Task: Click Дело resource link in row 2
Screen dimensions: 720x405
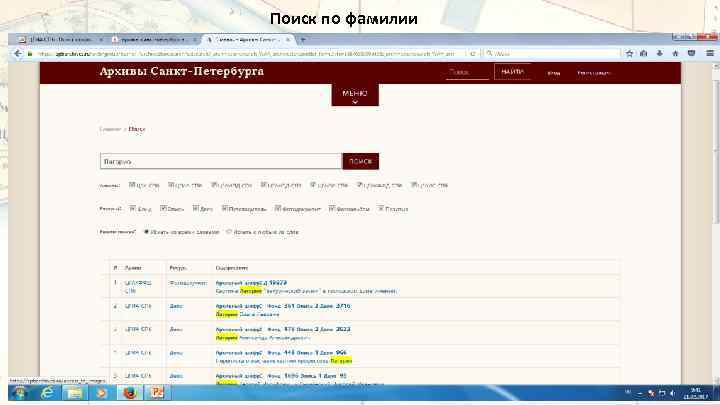Action: tap(176, 306)
